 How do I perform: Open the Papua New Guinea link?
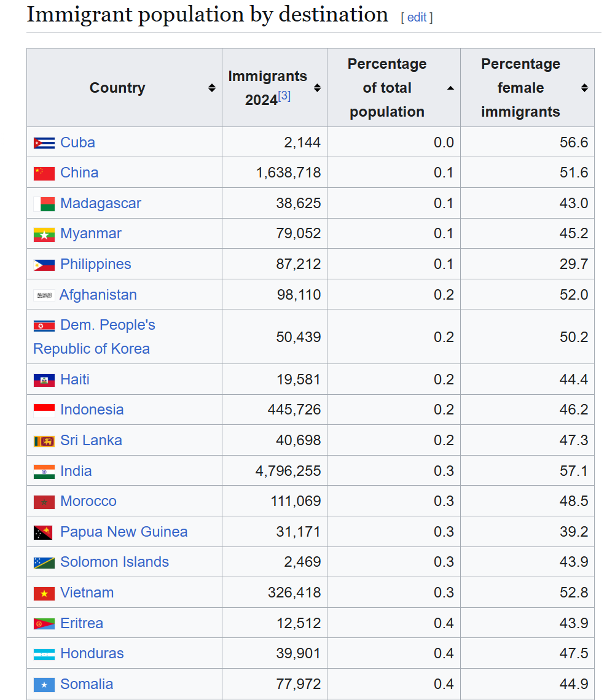(x=123, y=532)
